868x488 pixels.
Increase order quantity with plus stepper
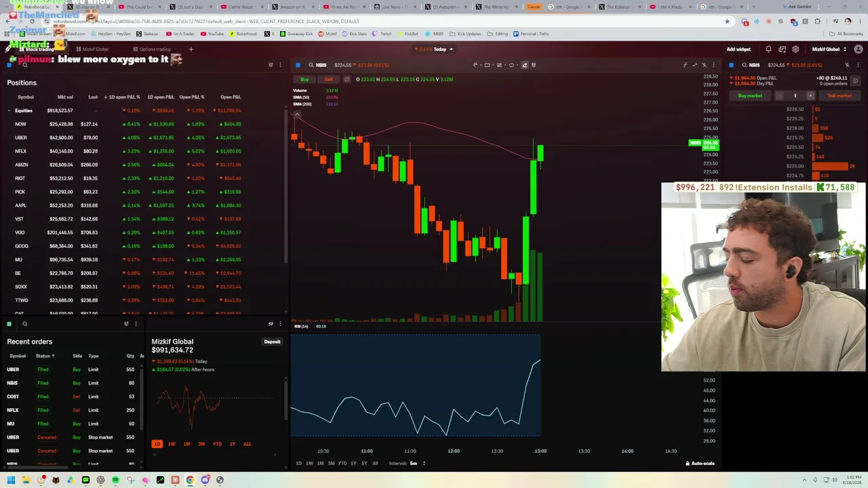(810, 96)
